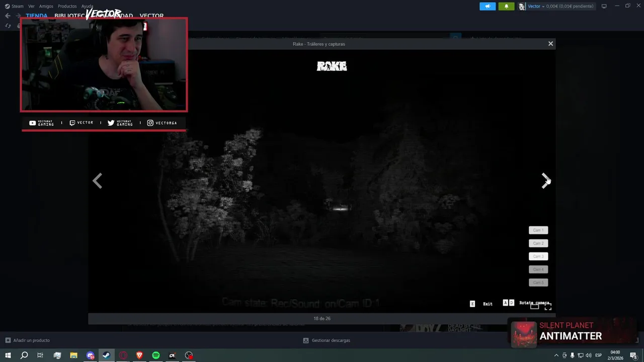
Task: Open the Ver menu
Action: (x=31, y=6)
